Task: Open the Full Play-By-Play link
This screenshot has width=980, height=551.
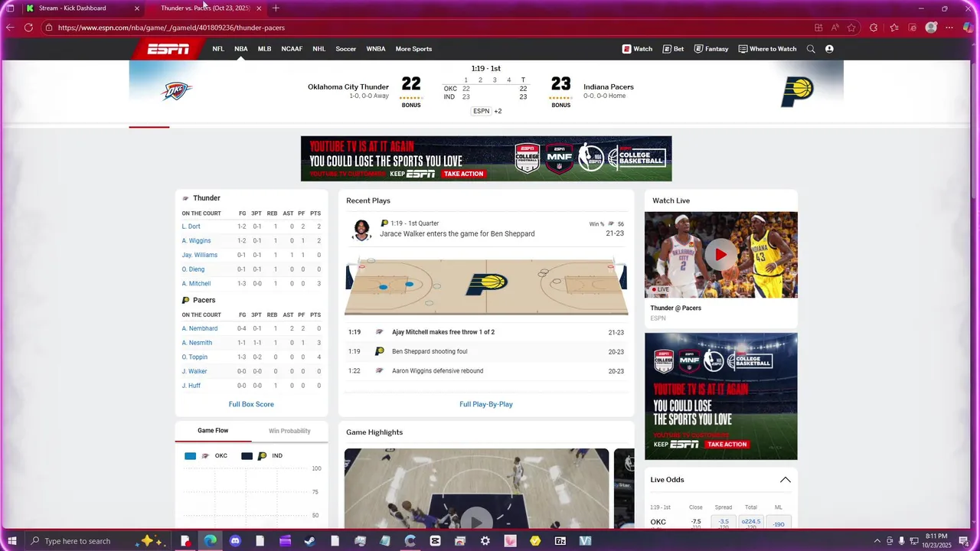Action: pyautogui.click(x=486, y=404)
